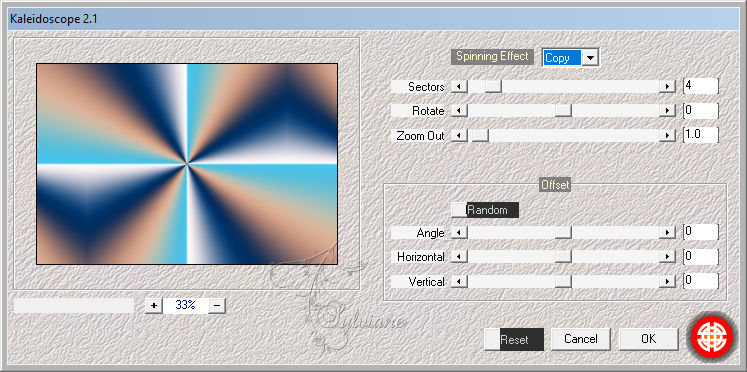
Task: Click the Sectors value input field
Action: pos(700,86)
